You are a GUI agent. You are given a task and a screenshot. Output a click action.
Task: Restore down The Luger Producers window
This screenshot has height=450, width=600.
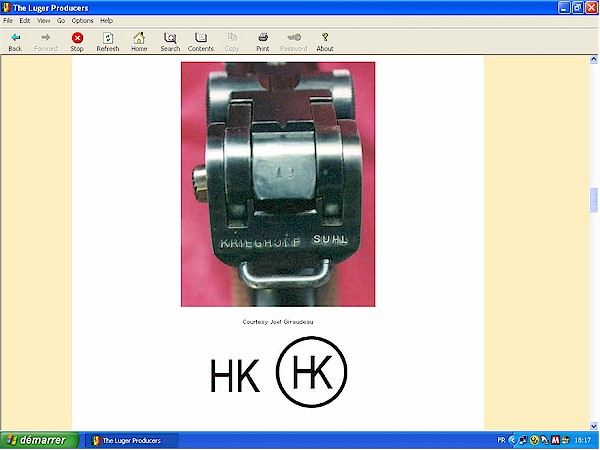click(x=578, y=8)
